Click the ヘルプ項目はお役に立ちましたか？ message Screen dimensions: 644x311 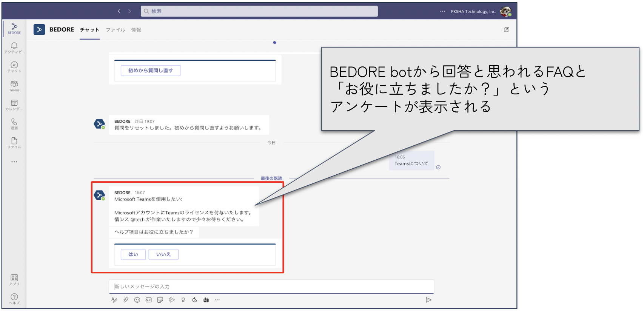click(x=154, y=232)
